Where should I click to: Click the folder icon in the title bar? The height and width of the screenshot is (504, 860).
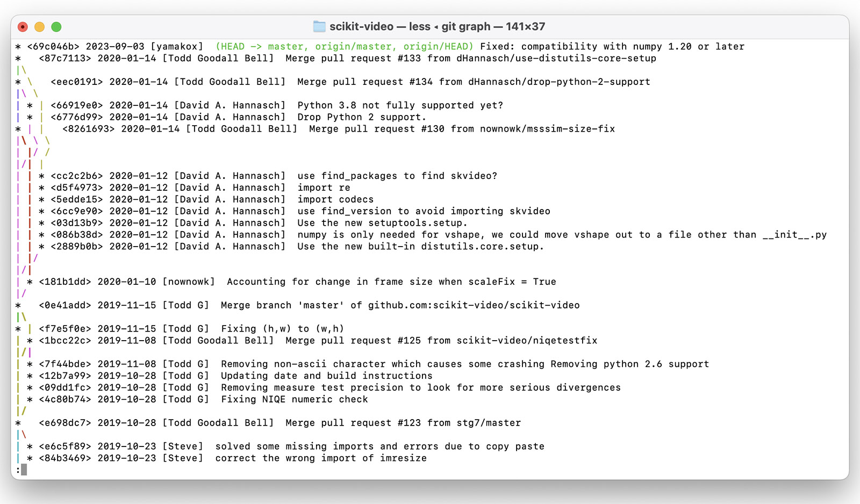(319, 26)
